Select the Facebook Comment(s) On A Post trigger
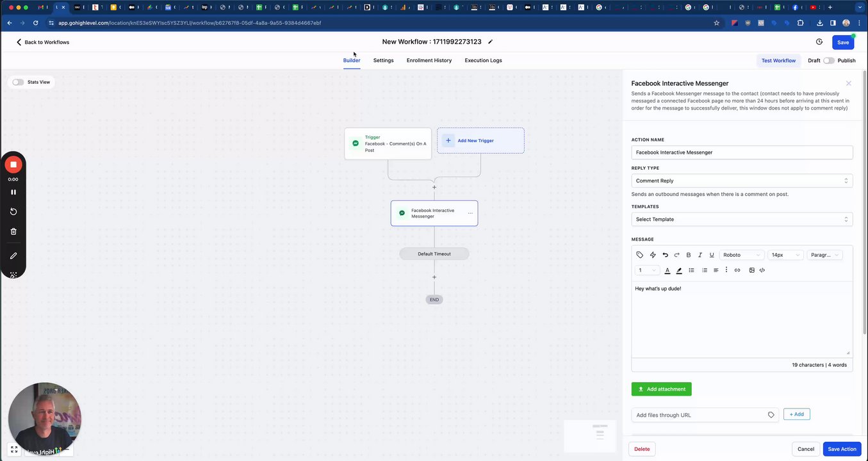This screenshot has width=868, height=461. point(388,143)
